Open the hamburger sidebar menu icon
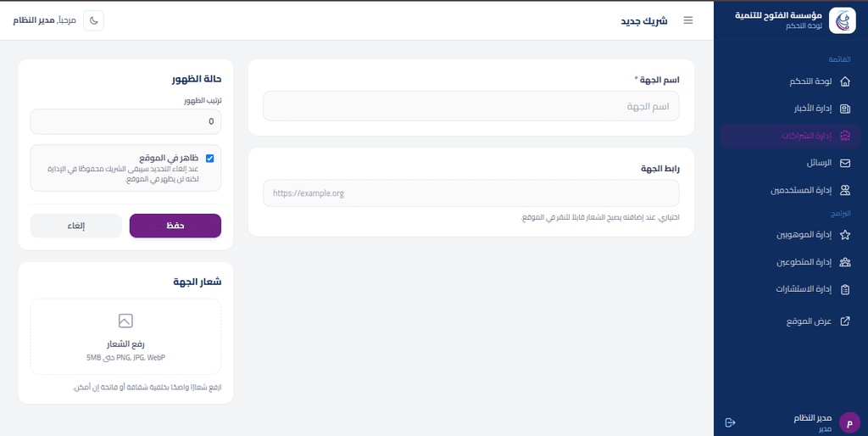868x436 pixels. [x=688, y=20]
